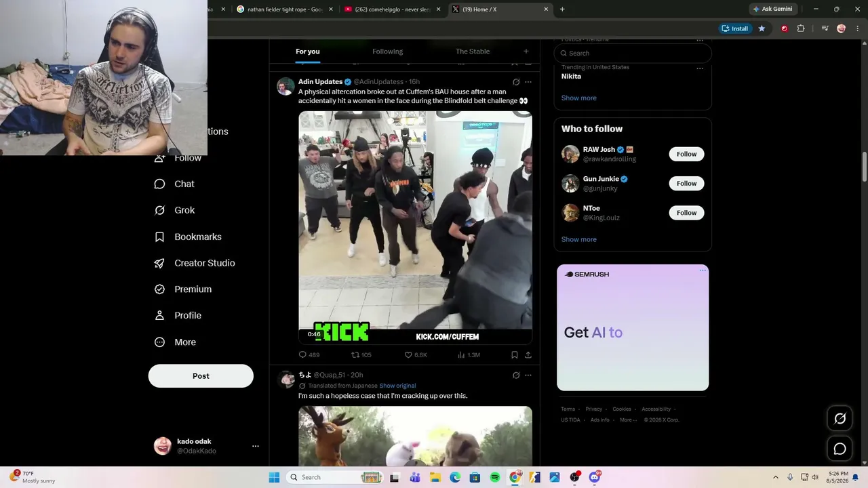Repost the Adin Updates post
This screenshot has height=488, width=868.
(x=355, y=354)
